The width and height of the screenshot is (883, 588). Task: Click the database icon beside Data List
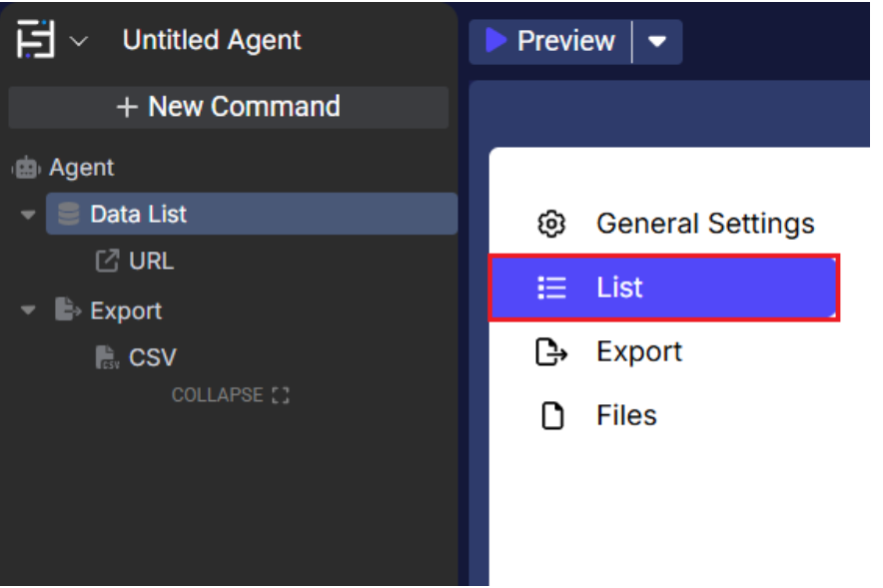(x=68, y=215)
